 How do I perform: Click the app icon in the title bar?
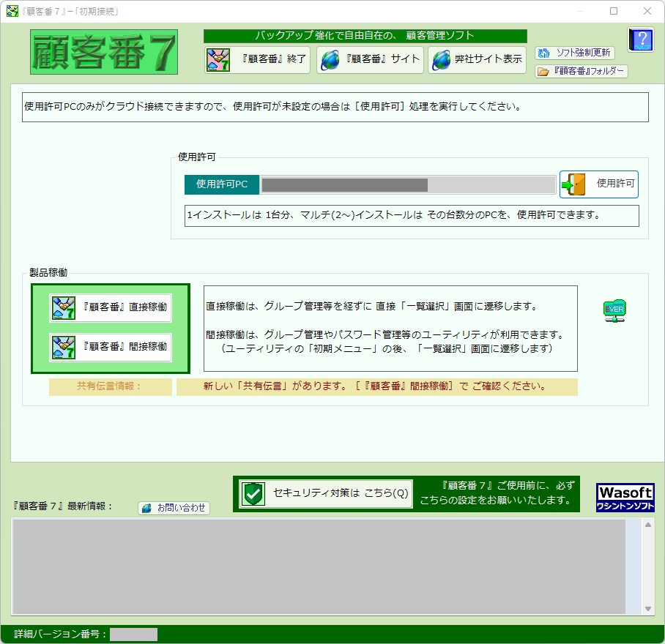coord(12,11)
